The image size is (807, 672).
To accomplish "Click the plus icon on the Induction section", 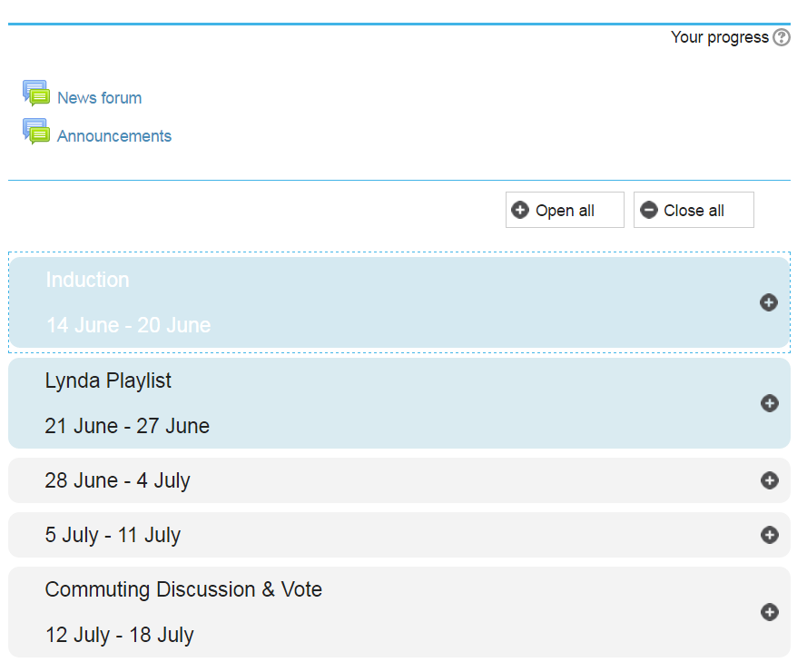I will [x=769, y=302].
